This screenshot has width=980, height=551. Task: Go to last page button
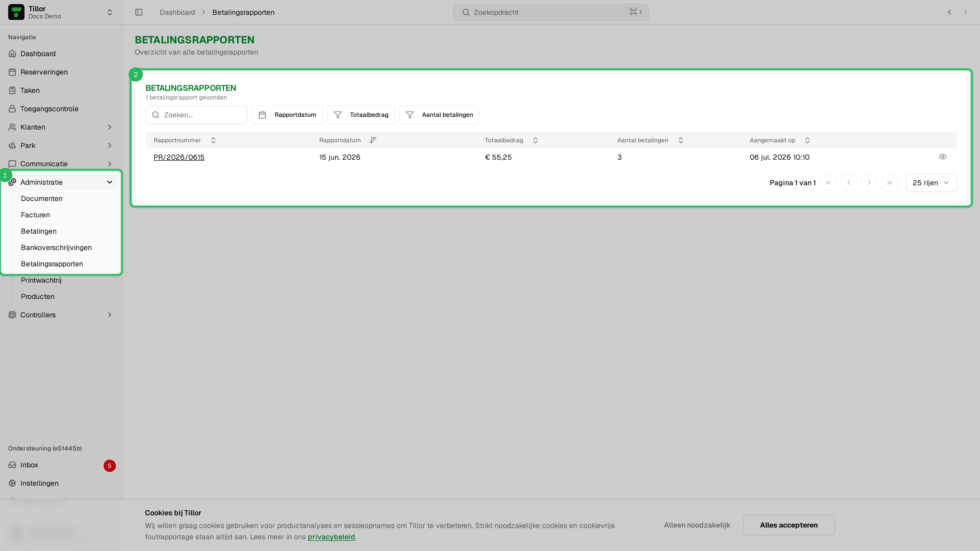tap(889, 183)
